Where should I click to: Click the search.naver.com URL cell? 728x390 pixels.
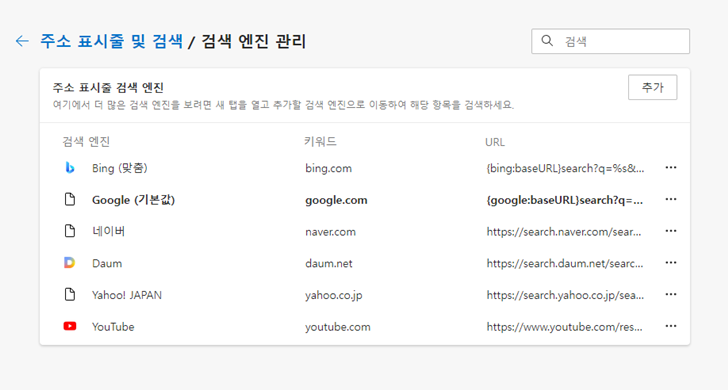tap(564, 232)
